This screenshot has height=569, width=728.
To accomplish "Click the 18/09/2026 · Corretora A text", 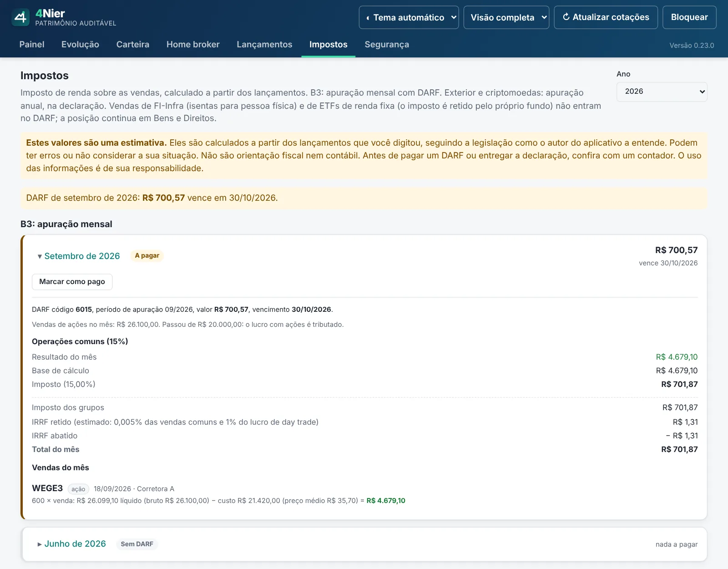I will 134,489.
